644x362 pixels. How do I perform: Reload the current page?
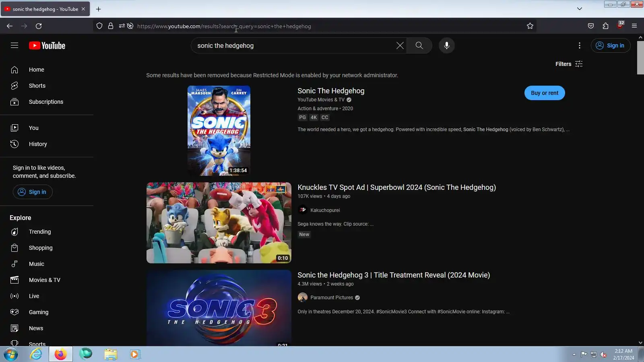[x=39, y=26]
